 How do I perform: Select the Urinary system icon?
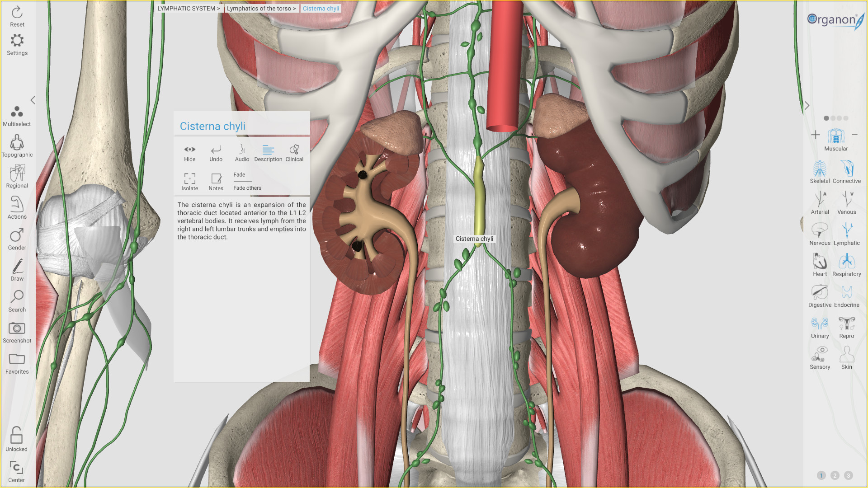(820, 326)
